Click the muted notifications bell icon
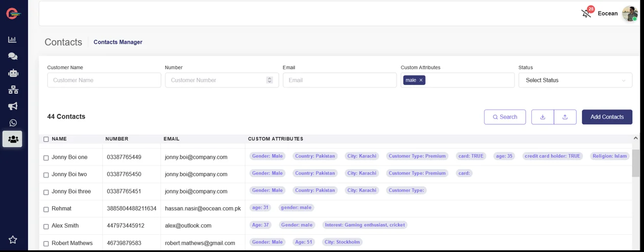Image resolution: width=644 pixels, height=252 pixels. point(586,14)
